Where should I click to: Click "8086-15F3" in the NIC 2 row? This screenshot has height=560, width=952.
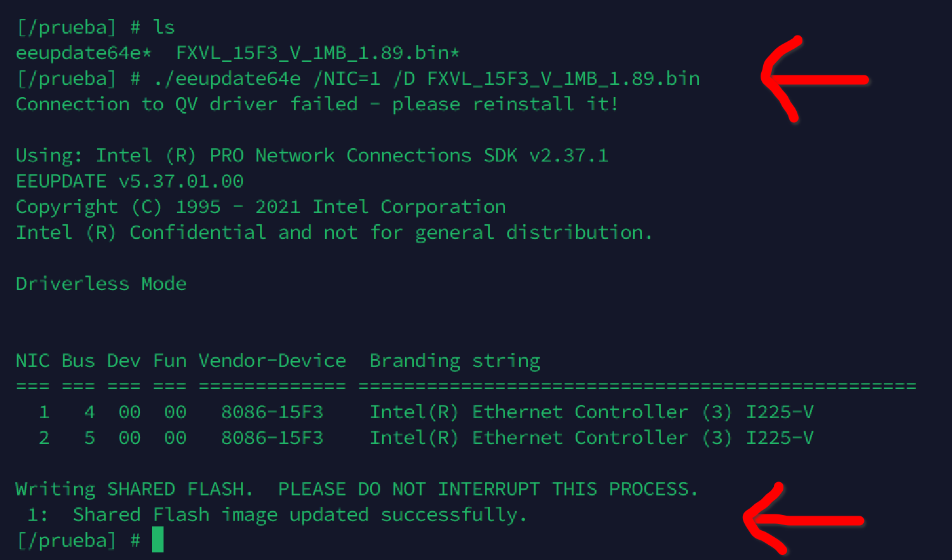pyautogui.click(x=273, y=438)
